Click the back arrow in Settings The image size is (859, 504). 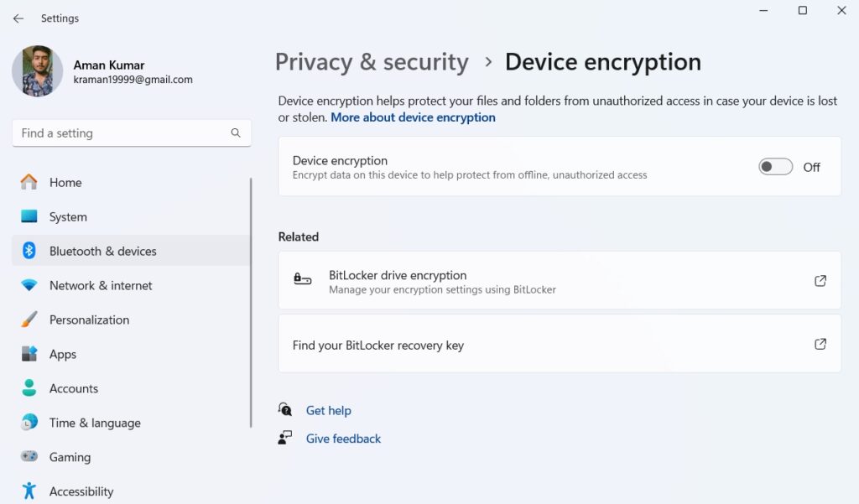18,18
